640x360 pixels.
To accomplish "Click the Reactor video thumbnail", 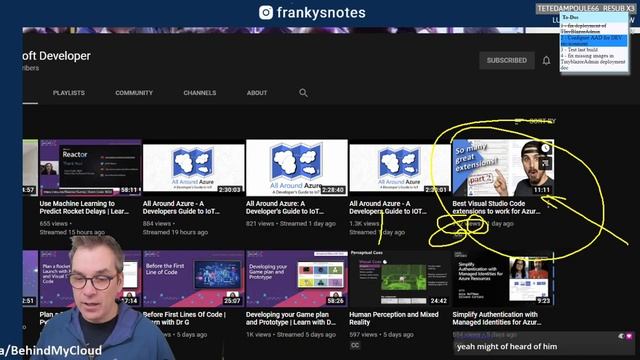I will click(90, 168).
